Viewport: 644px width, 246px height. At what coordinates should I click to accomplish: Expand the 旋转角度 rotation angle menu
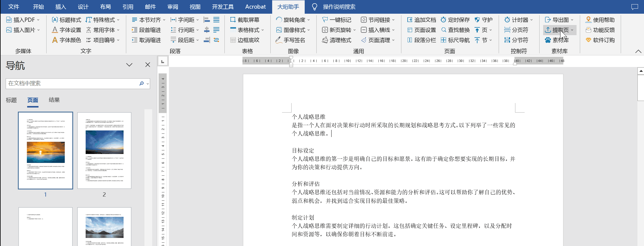click(309, 20)
